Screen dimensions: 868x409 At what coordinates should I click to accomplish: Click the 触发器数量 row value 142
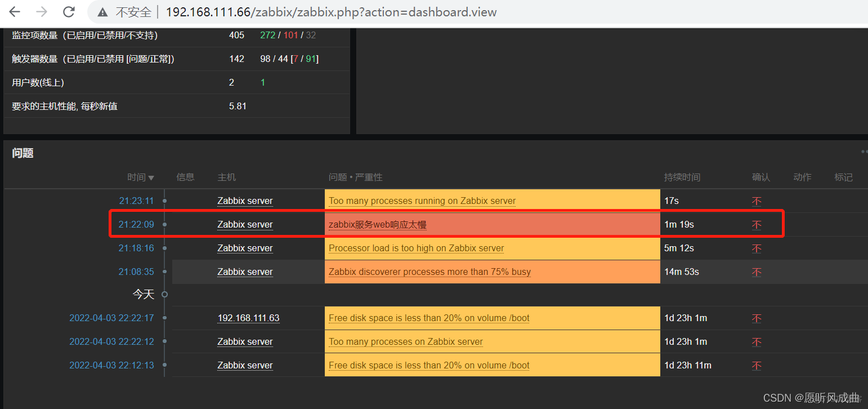point(237,59)
